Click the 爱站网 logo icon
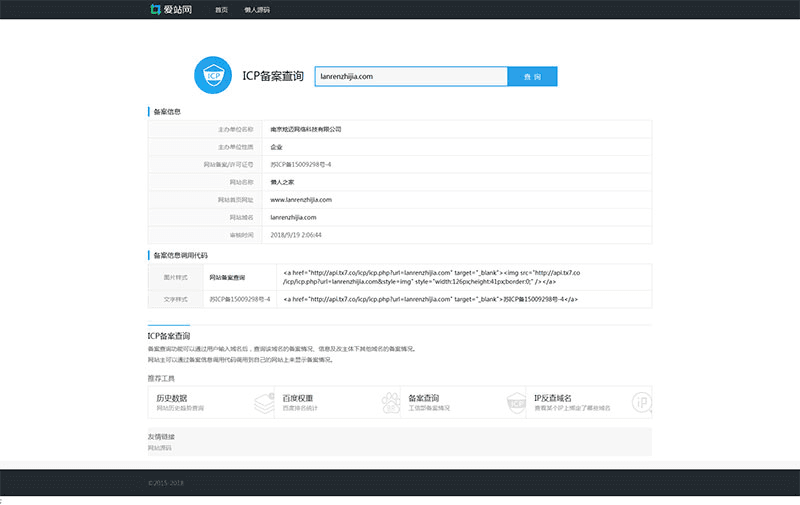Screen dimensions: 800x505 click(155, 10)
